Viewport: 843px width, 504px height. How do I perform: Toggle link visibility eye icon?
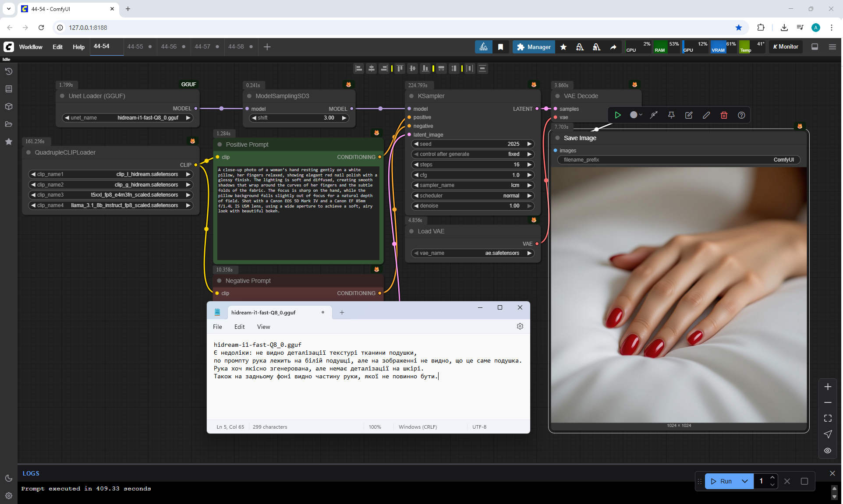pos(828,451)
